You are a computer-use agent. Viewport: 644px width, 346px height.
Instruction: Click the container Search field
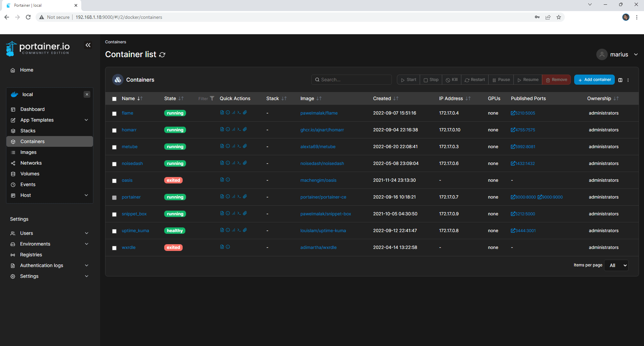pos(352,80)
